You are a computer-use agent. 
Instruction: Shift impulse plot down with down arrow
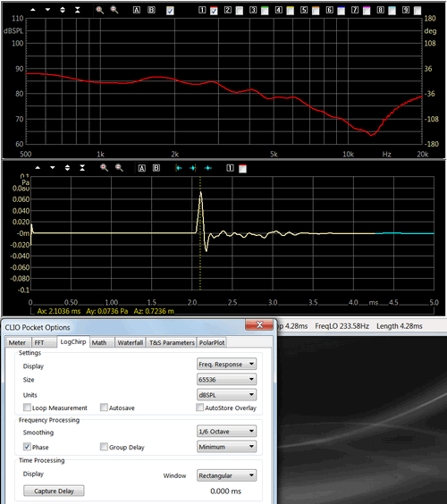[53, 168]
